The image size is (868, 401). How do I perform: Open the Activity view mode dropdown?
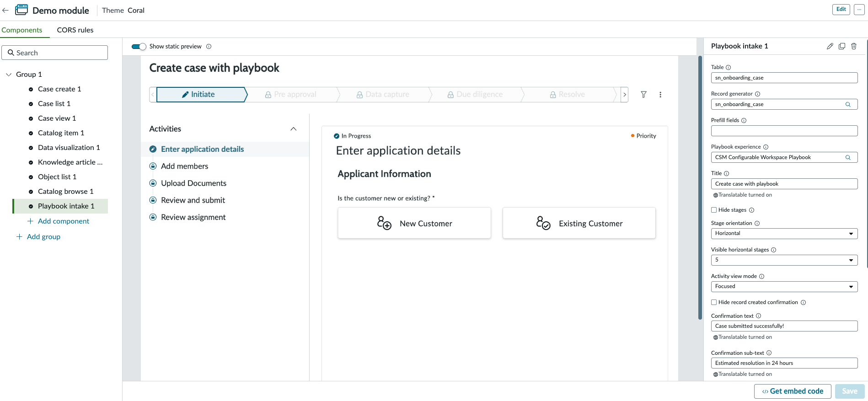(784, 287)
